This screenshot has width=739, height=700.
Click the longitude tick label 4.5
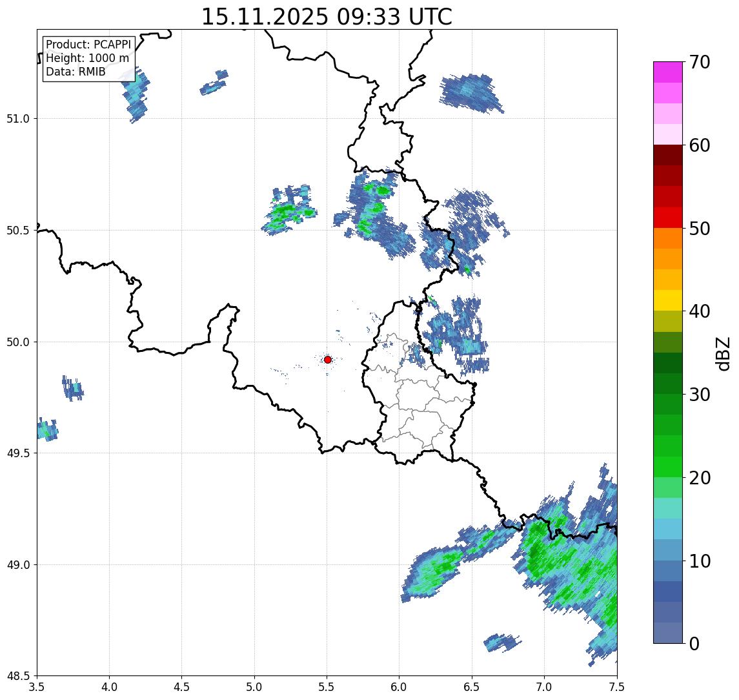[x=182, y=687]
